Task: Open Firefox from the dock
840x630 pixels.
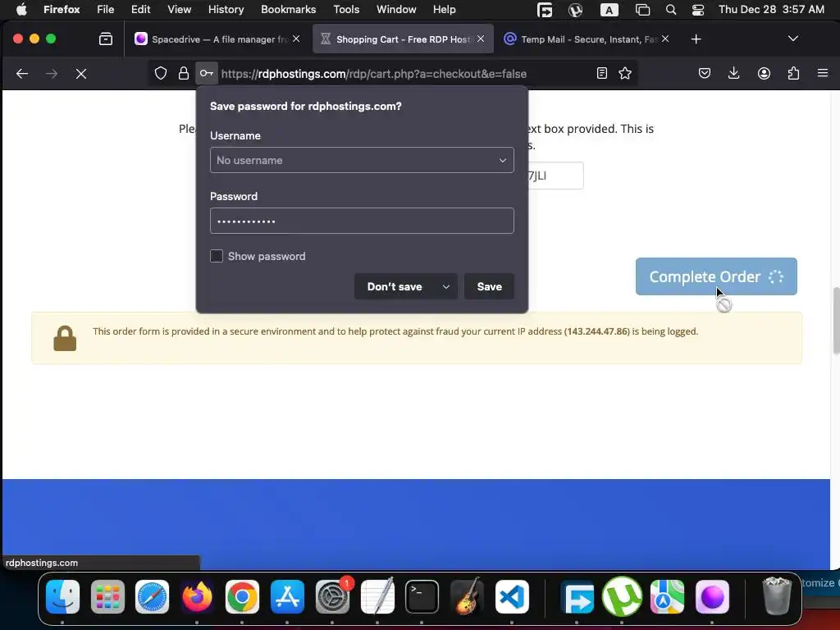Action: click(197, 596)
